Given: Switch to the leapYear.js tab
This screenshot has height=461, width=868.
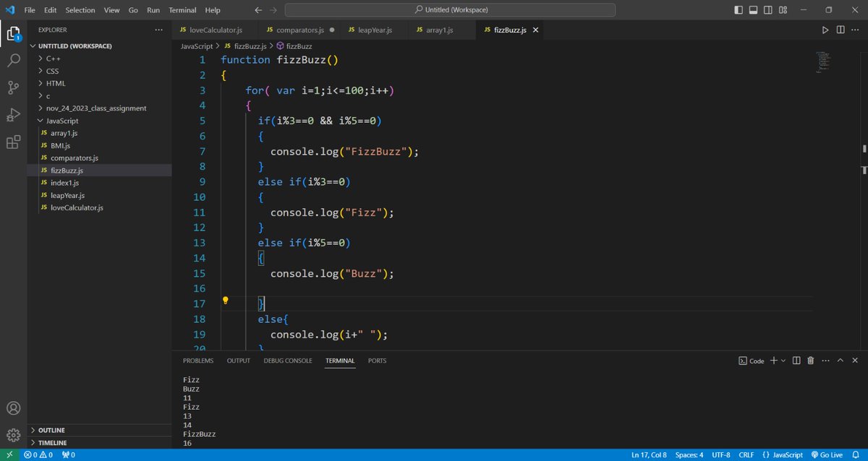Looking at the screenshot, I should [375, 30].
